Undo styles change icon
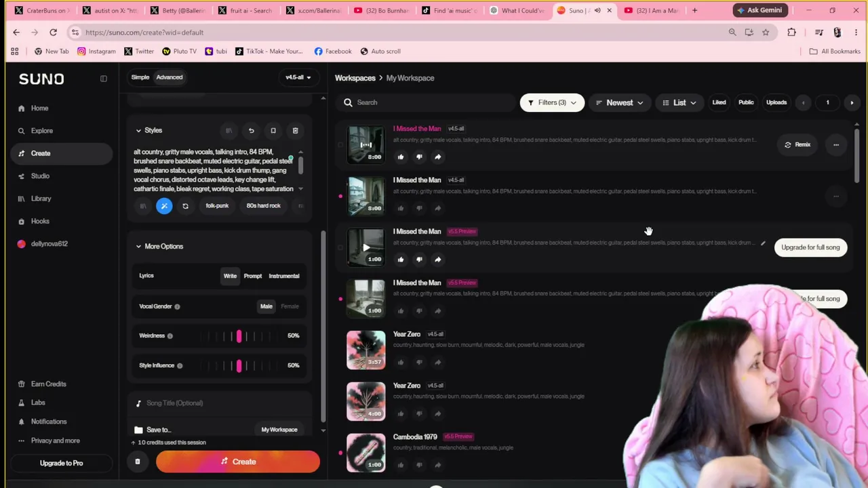Viewport: 868px width, 488px height. 251,131
